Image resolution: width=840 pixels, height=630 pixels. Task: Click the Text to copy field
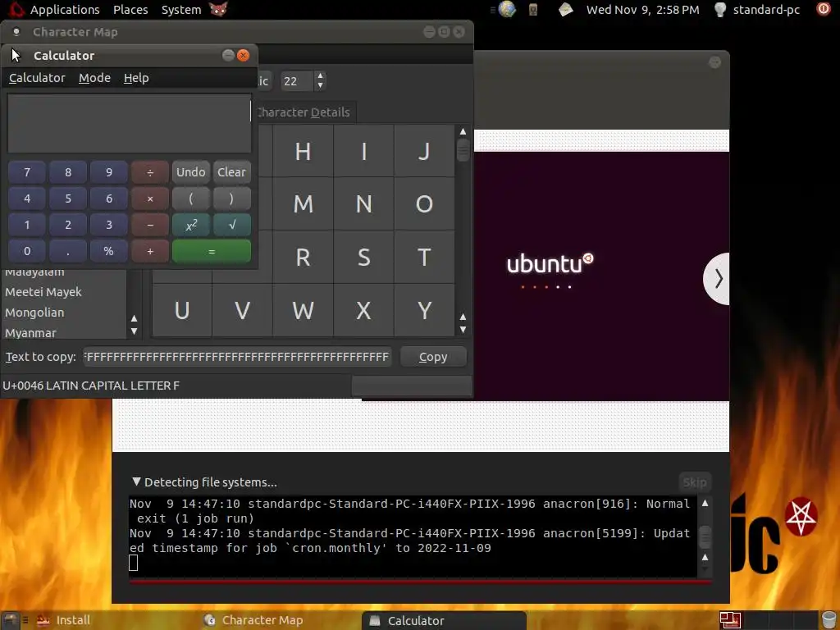pos(237,357)
